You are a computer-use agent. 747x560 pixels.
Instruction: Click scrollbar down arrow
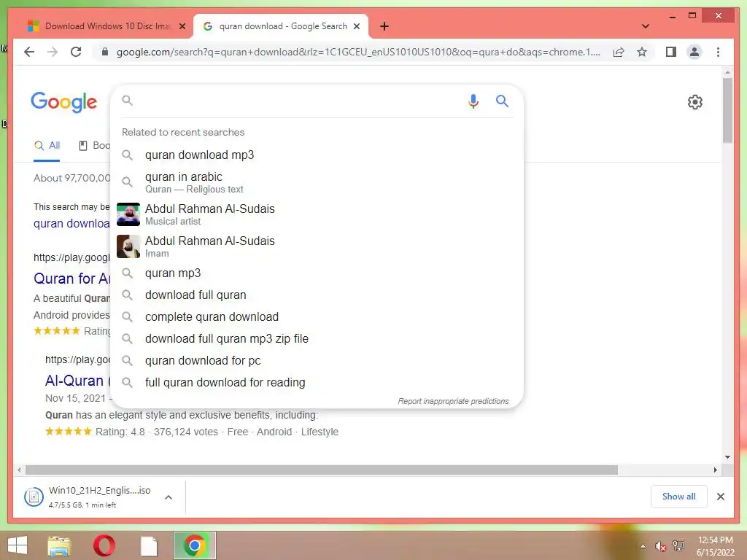pyautogui.click(x=727, y=457)
